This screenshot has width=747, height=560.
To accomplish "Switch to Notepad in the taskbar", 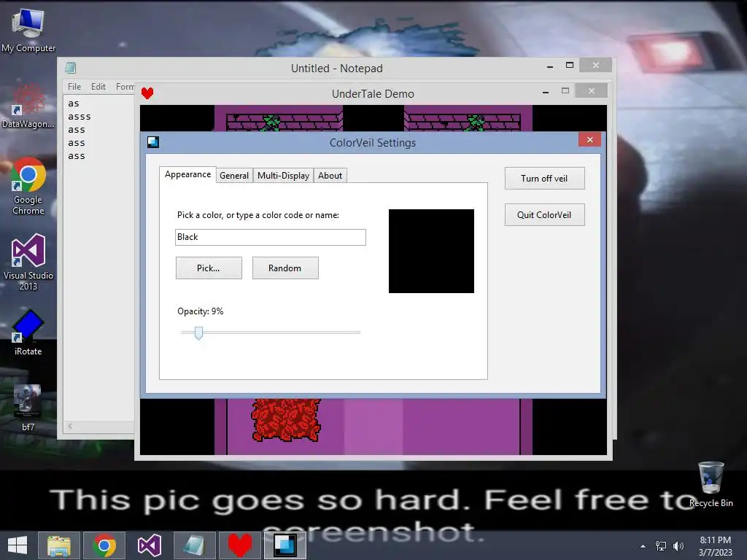I will (x=194, y=545).
